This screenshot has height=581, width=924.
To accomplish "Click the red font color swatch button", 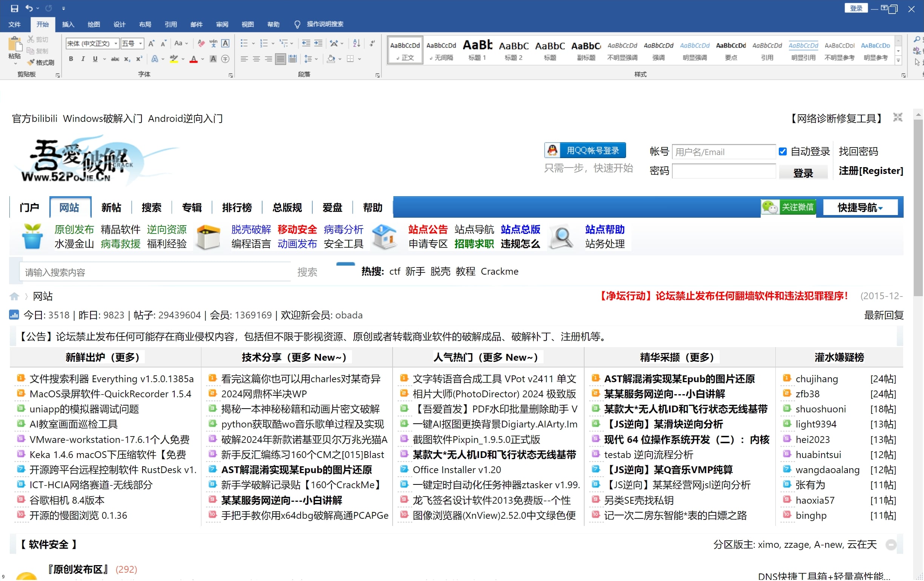I will tap(193, 59).
